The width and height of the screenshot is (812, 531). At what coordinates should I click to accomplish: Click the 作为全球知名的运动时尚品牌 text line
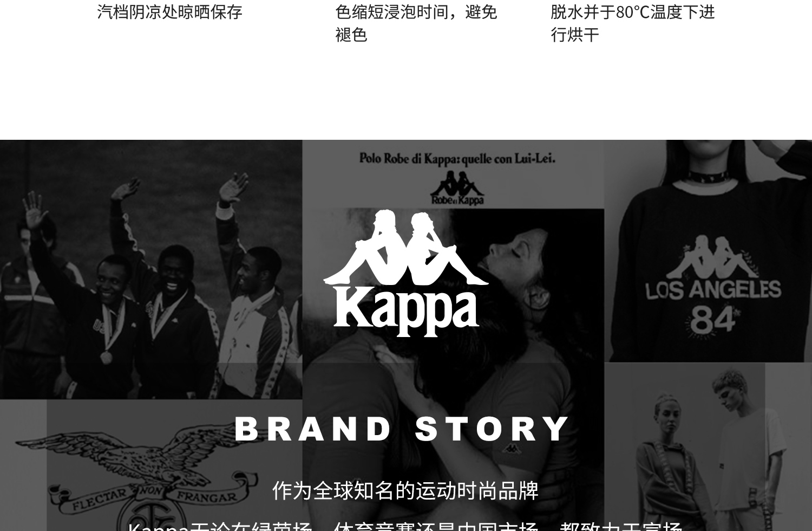click(x=405, y=490)
